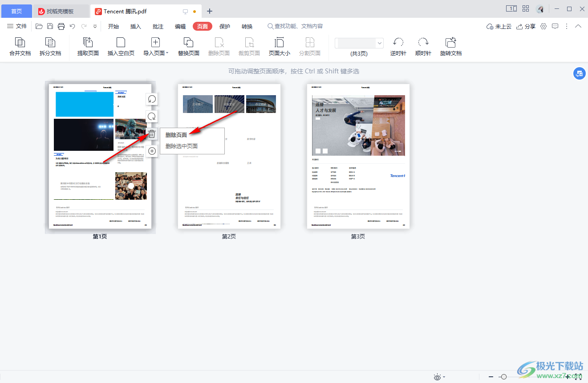Open the 合并文档 merge documents tool

coord(20,47)
